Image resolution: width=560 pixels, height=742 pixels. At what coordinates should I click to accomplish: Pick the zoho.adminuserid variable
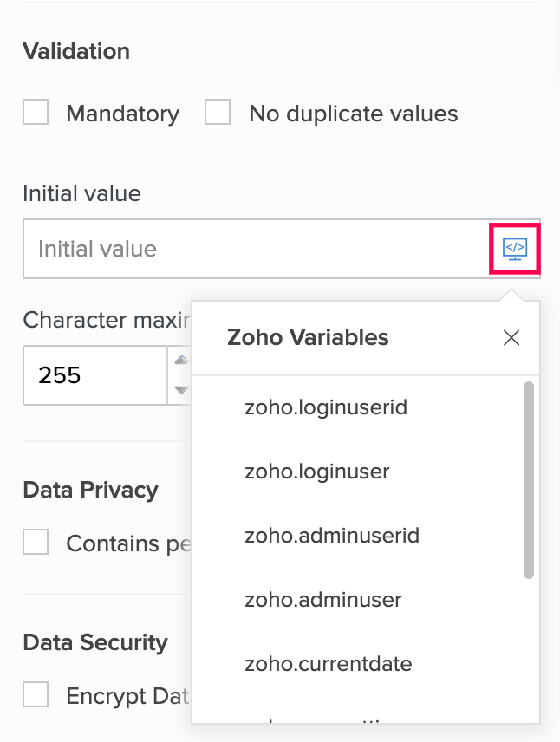tap(332, 536)
